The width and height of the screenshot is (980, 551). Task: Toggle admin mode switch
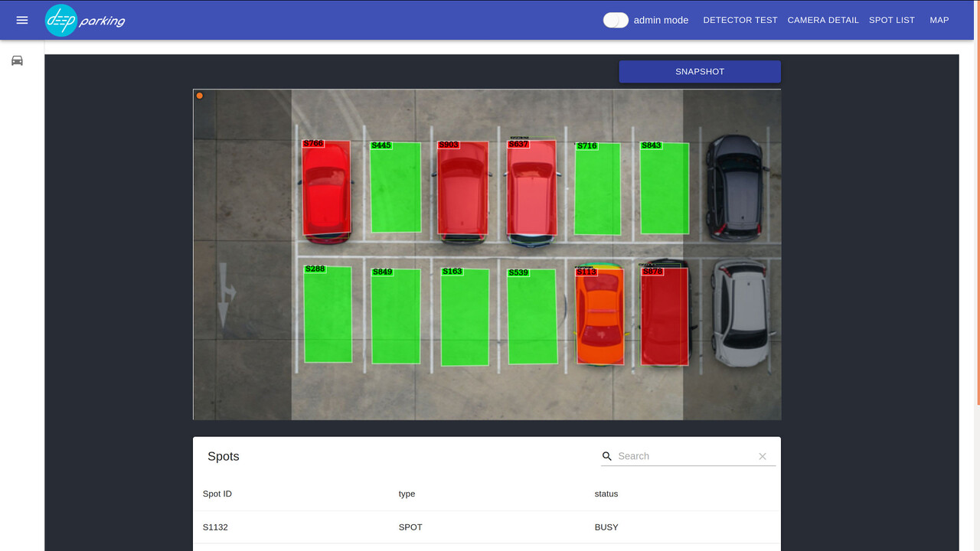616,20
